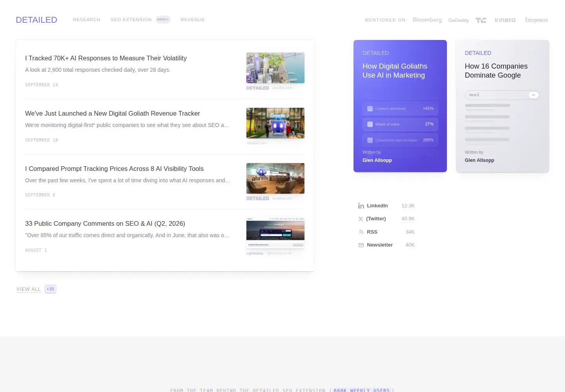
Task: Click the rightmove screenshot thumbnail
Action: tap(275, 233)
